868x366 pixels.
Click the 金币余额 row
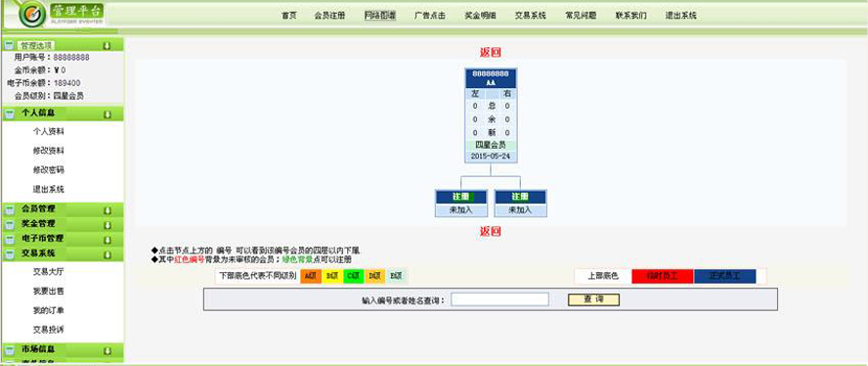pyautogui.click(x=40, y=70)
